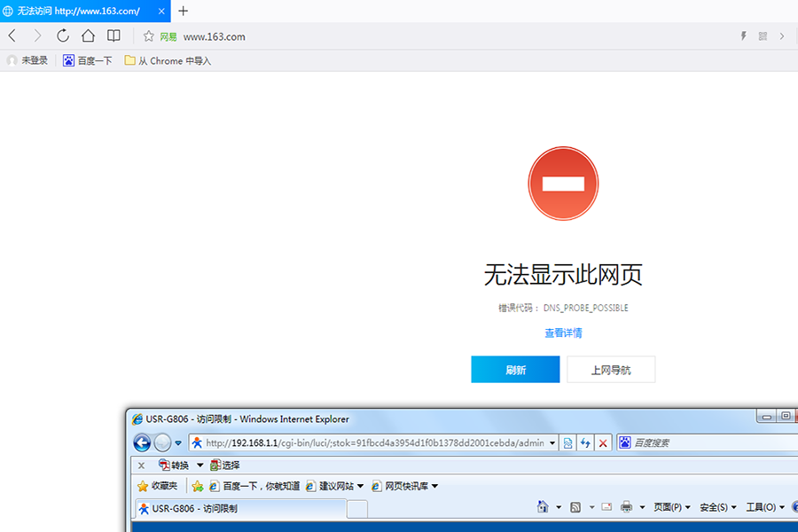Open the 百度一下 bookmark

point(88,61)
